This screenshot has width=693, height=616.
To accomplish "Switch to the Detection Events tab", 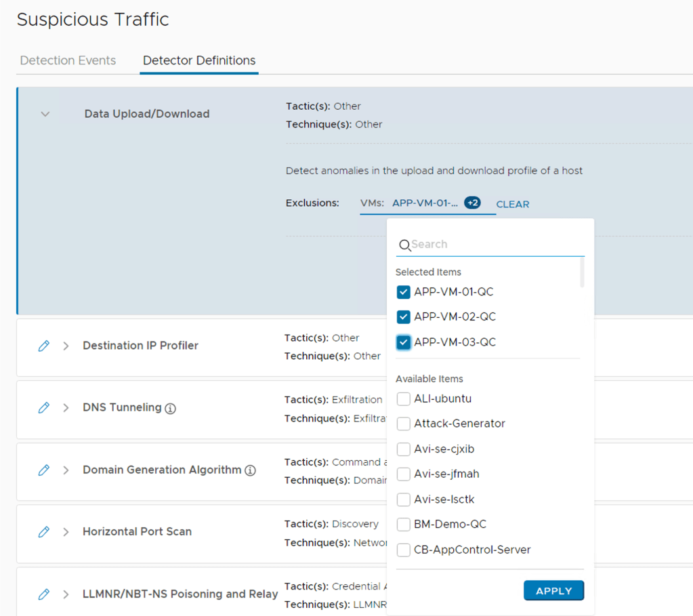I will click(x=68, y=60).
